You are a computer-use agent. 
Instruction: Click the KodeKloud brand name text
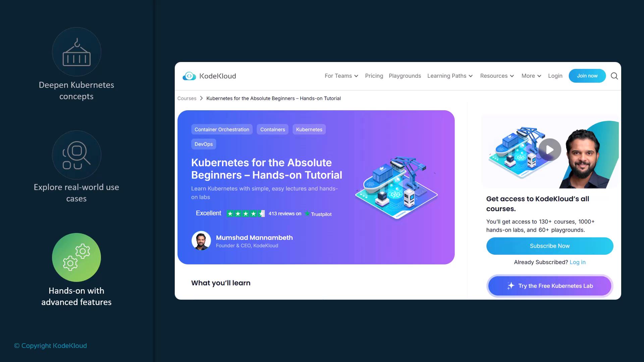click(218, 76)
